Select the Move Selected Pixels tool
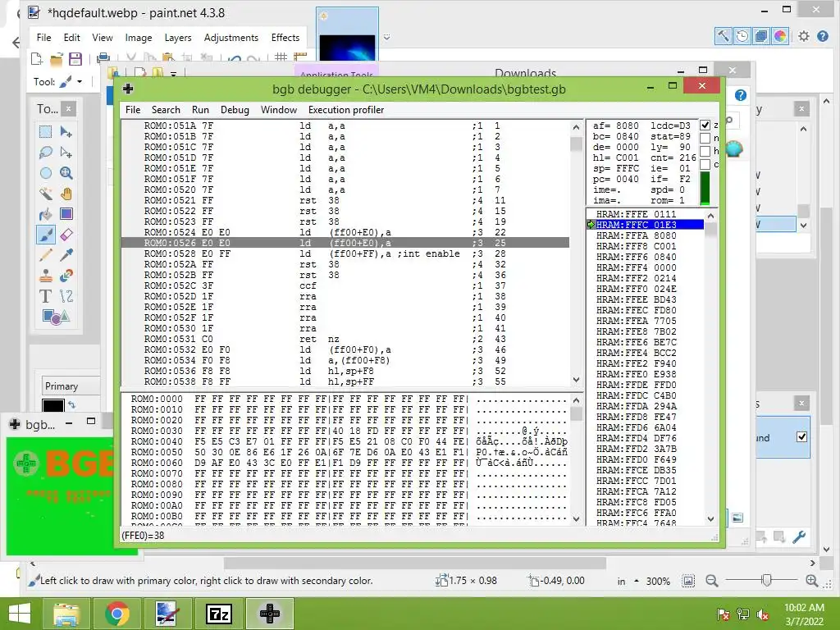 click(x=66, y=132)
